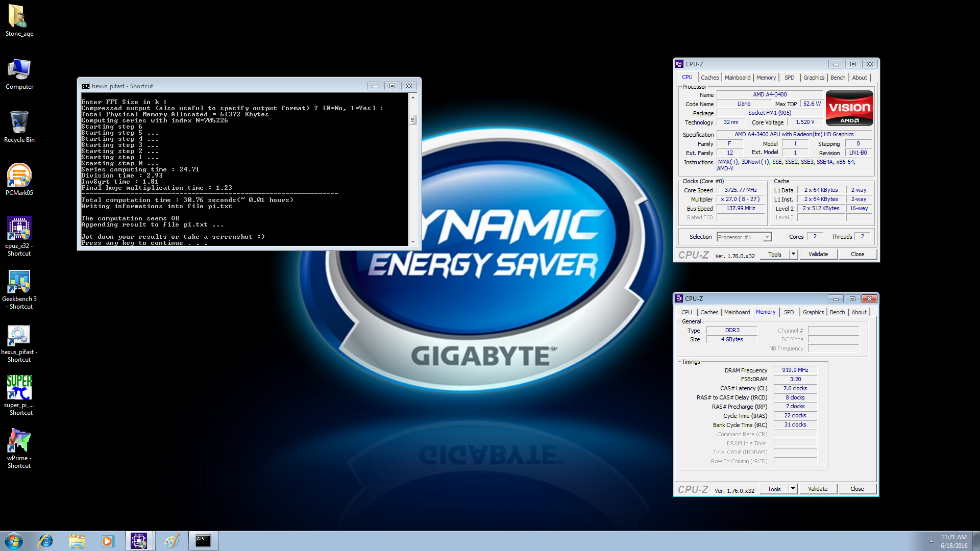
Task: Click the processor Name field AMD A4-3400
Action: [770, 94]
